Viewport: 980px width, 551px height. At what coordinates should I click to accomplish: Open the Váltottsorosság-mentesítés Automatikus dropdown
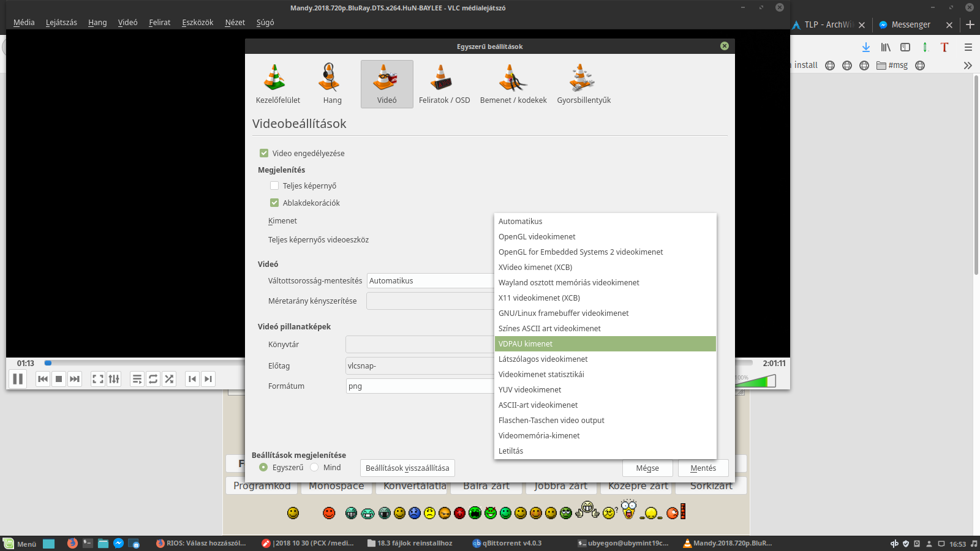click(430, 281)
